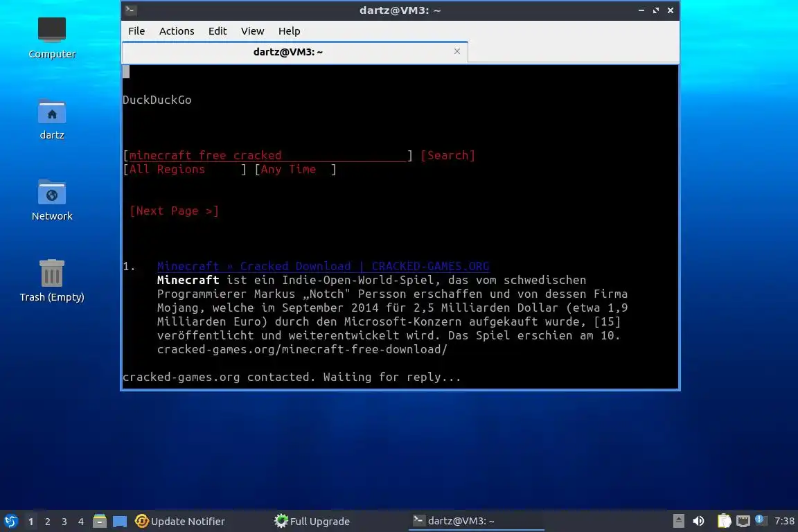The image size is (798, 532).
Task: Open the Lubuntu start menu icon
Action: click(x=10, y=521)
